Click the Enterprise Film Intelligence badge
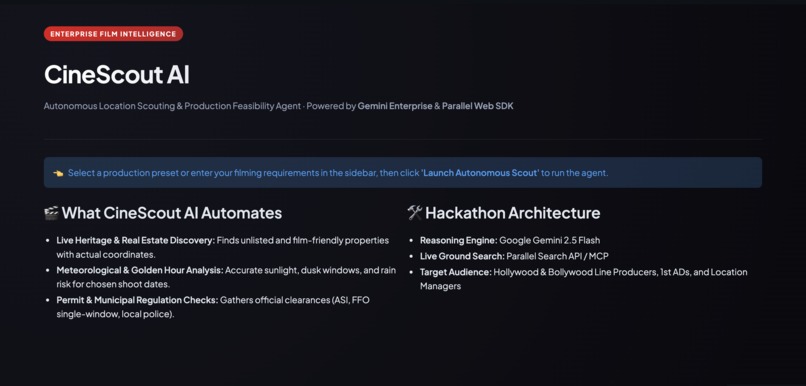 coord(113,34)
